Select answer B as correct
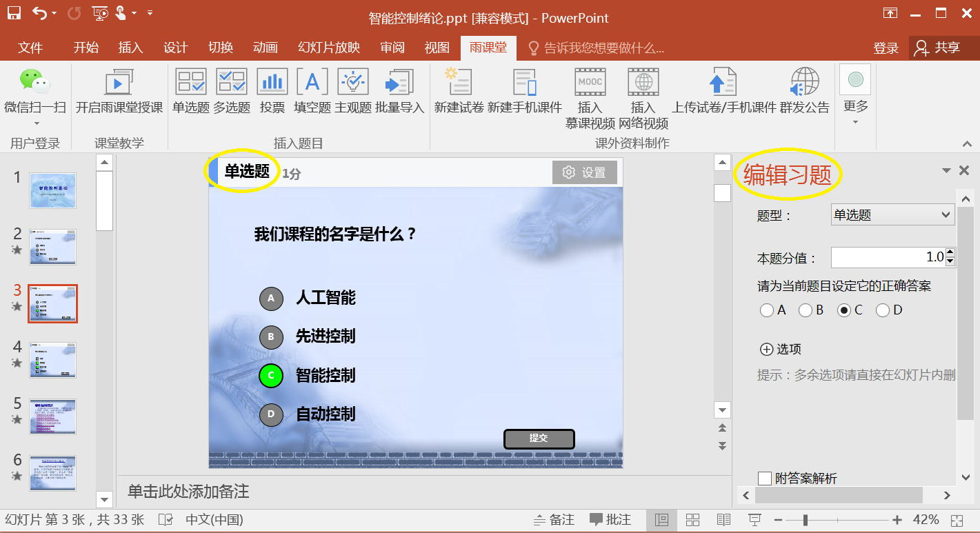Image resolution: width=980 pixels, height=533 pixels. (x=805, y=310)
